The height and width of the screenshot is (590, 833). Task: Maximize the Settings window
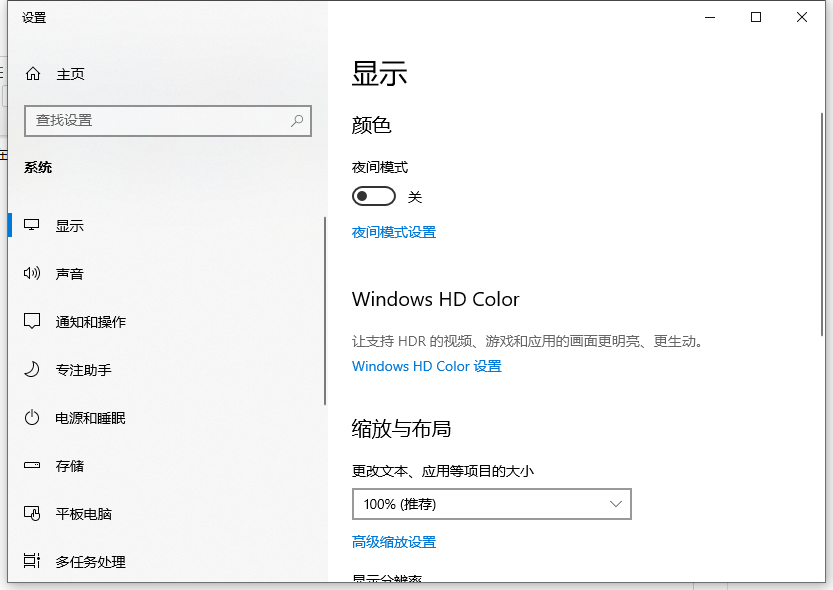(756, 17)
